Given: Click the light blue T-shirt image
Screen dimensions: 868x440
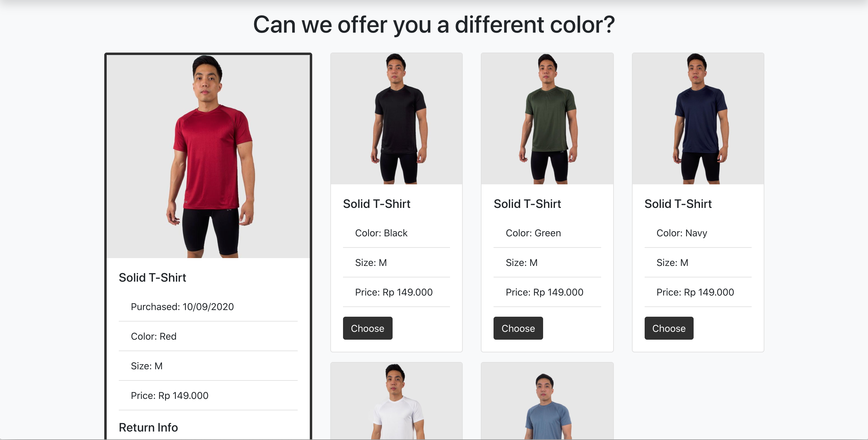Looking at the screenshot, I should click(547, 402).
